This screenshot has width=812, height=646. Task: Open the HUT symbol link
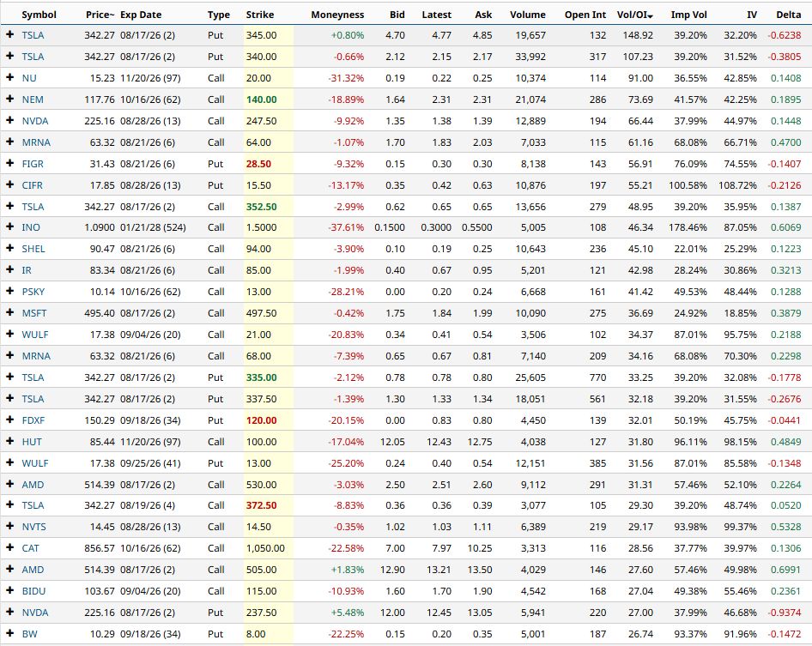[x=32, y=442]
